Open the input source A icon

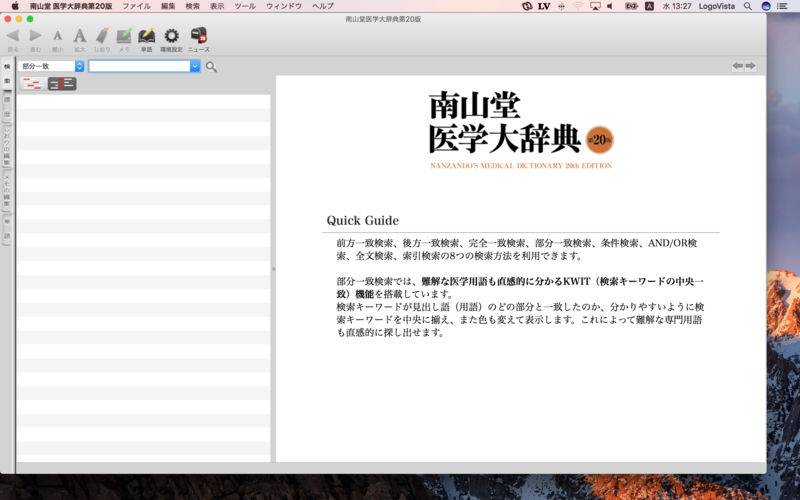(x=649, y=6)
